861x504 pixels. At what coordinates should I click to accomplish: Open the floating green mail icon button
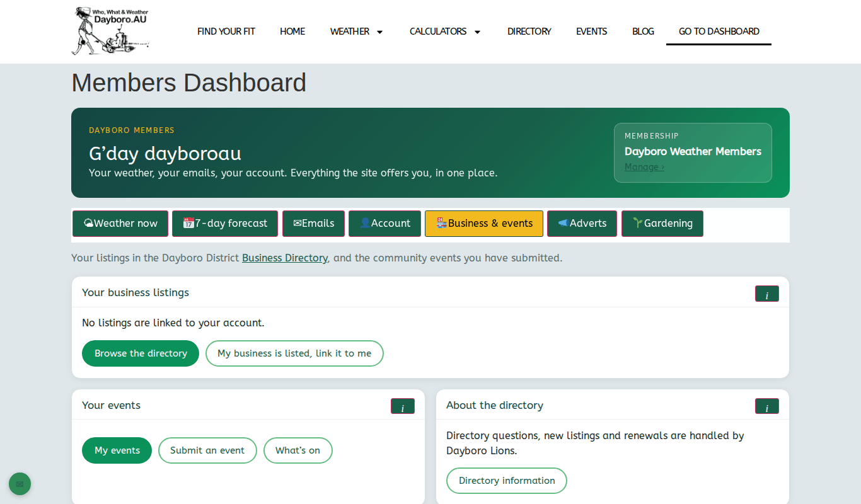click(x=20, y=484)
